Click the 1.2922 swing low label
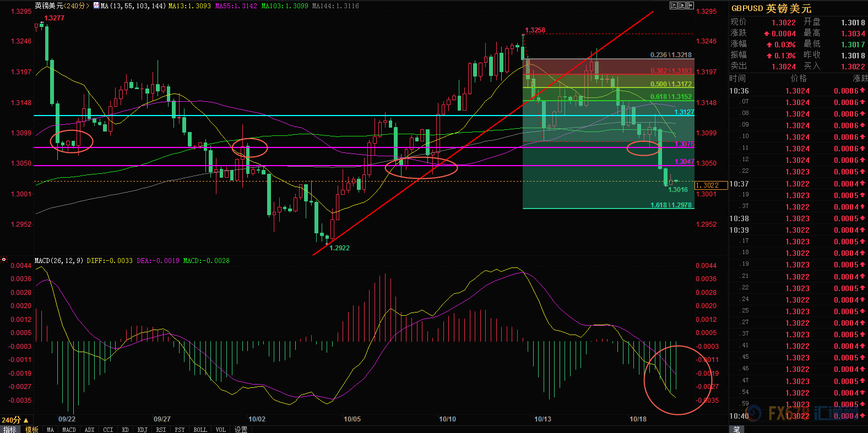This screenshot has width=868, height=433. [x=339, y=248]
